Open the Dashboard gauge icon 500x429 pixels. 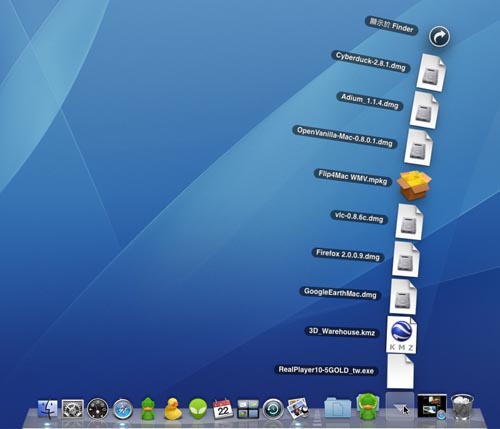[98, 408]
